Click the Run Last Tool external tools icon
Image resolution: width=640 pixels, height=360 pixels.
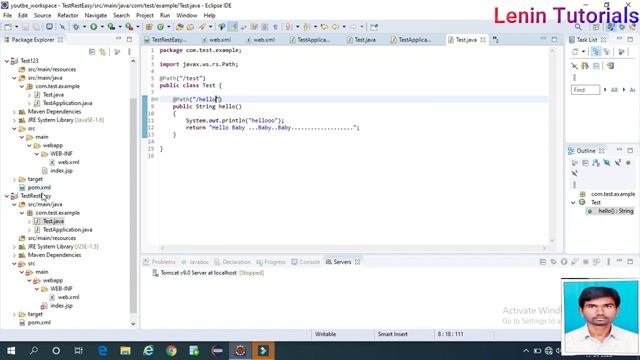click(129, 27)
